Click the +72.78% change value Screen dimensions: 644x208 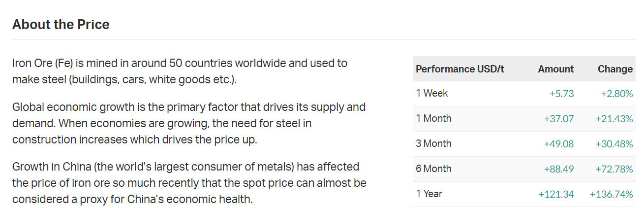(614, 169)
